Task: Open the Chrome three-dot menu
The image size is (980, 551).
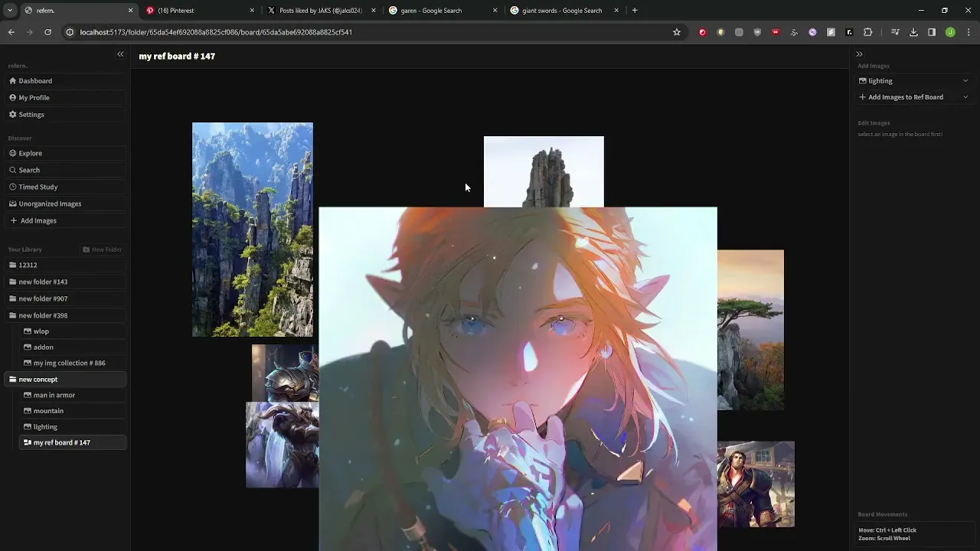Action: coord(969,32)
